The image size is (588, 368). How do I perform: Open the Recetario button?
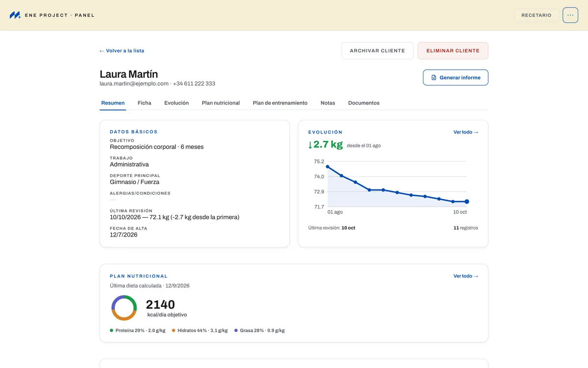tap(536, 15)
